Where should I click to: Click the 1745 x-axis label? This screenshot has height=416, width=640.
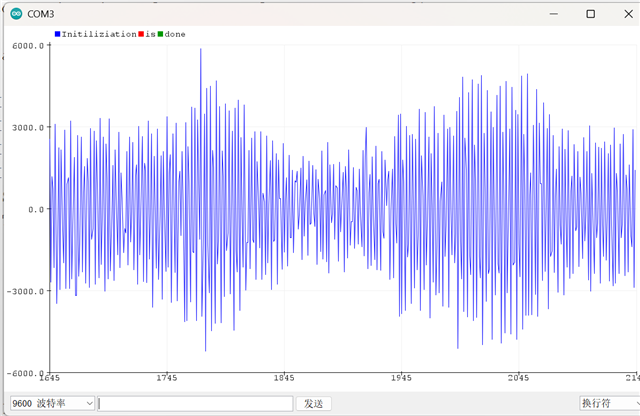(167, 378)
